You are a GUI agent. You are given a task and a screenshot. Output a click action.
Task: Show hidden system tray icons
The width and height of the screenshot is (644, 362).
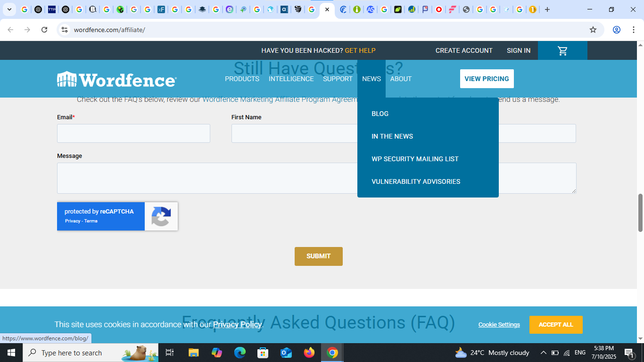click(543, 353)
